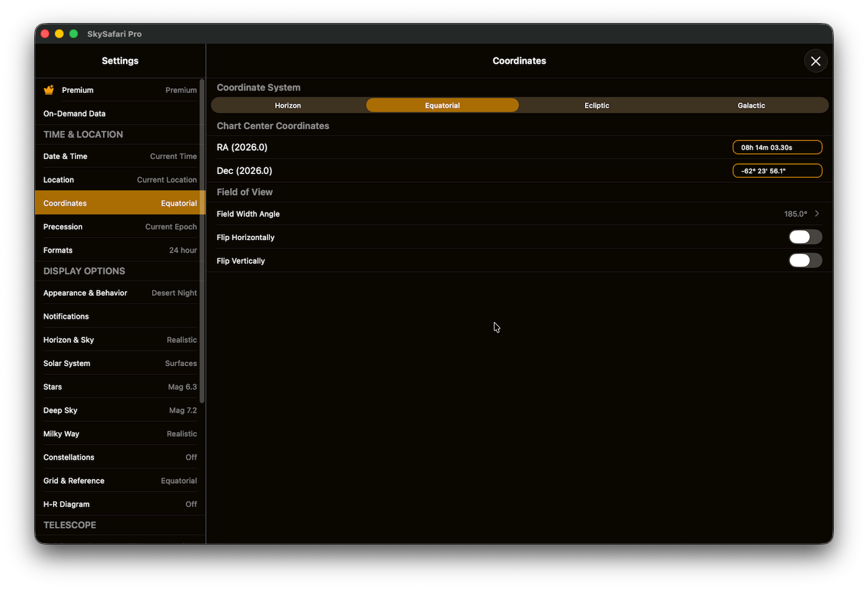
Task: Click the macOS green zoom button
Action: pos(74,34)
